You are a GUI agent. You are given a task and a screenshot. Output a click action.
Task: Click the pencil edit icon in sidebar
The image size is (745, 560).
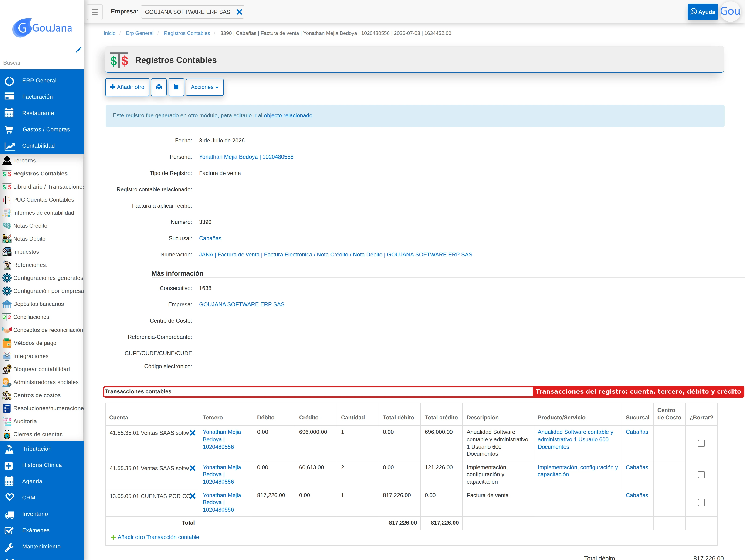pyautogui.click(x=78, y=50)
